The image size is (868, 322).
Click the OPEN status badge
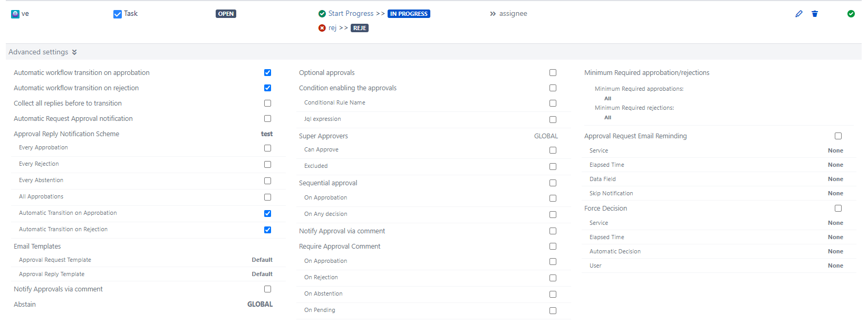click(x=226, y=14)
